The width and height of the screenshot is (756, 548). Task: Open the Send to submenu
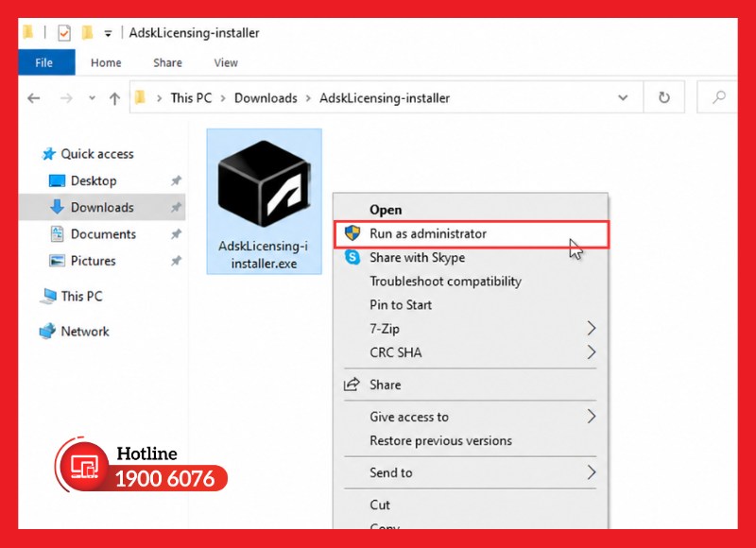click(x=471, y=472)
